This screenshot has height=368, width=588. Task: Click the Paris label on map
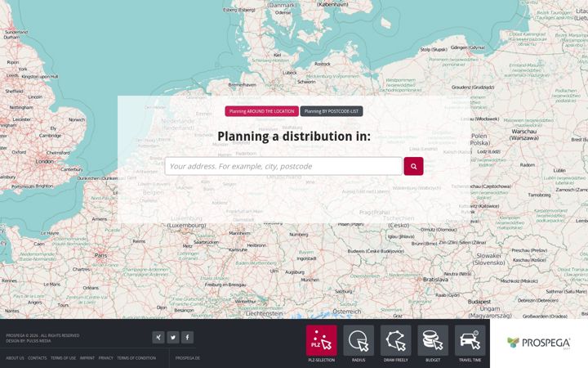tap(101, 255)
